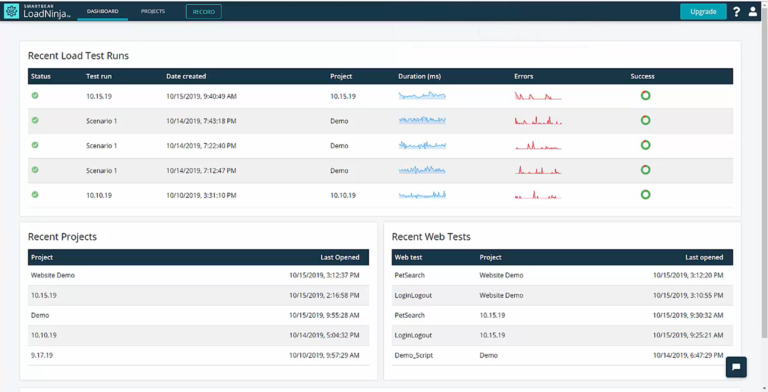Viewport: 768px width, 392px height.
Task: Click the Duration (ms) column header
Action: pyautogui.click(x=420, y=76)
